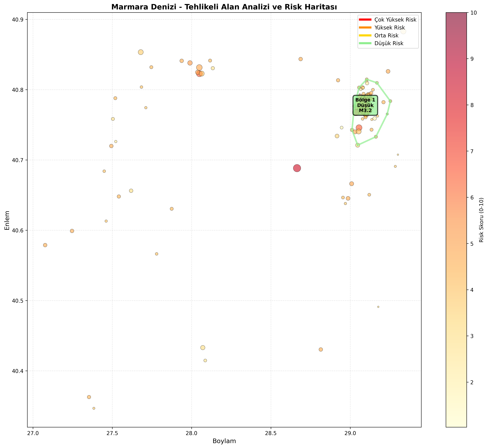
Task: Click the y-axis tick label "40.4"
Action: (17, 371)
